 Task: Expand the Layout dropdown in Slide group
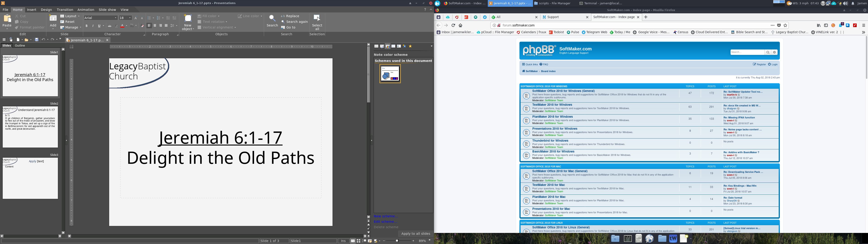coord(78,16)
